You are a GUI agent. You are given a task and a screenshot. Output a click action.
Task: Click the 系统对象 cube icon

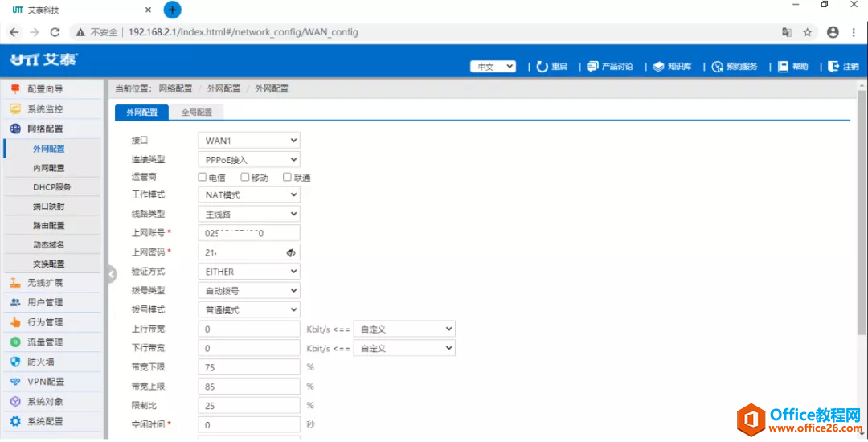pos(15,402)
